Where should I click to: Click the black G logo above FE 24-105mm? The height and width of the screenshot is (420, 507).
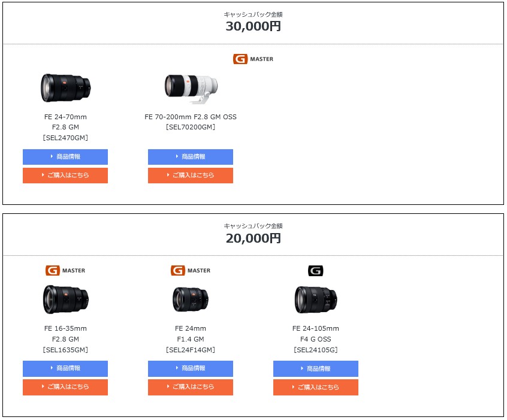316,271
